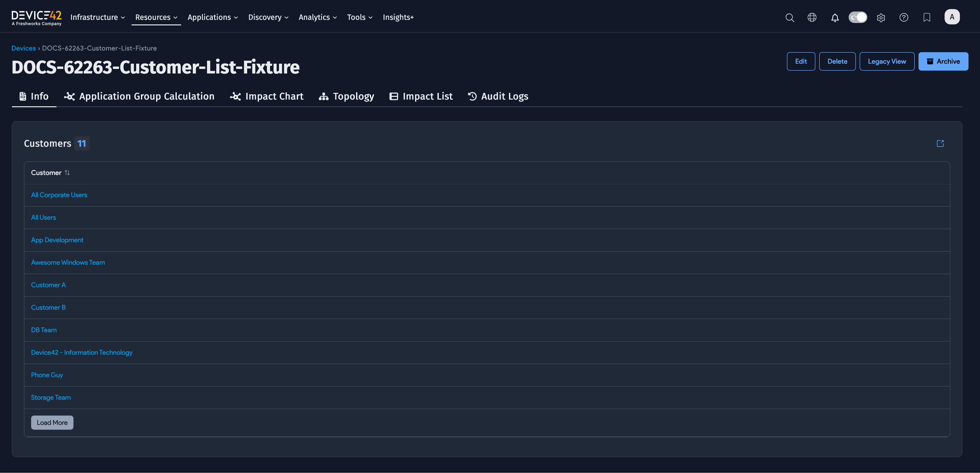Open the user avatar A menu

coord(952,17)
